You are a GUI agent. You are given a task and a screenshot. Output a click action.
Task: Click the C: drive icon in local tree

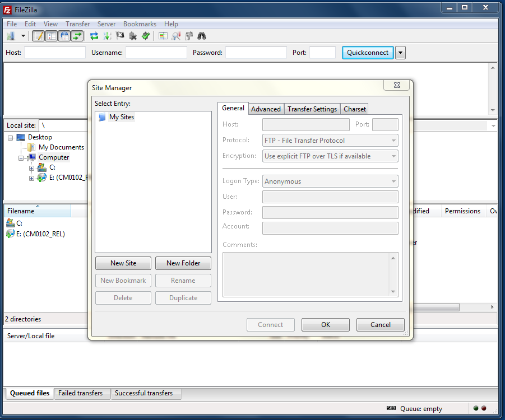pos(42,167)
